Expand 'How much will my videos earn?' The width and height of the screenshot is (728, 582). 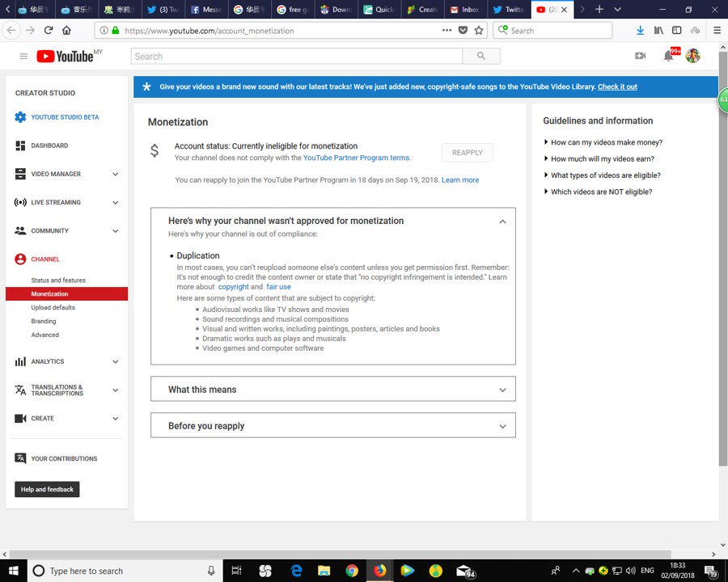click(x=599, y=158)
